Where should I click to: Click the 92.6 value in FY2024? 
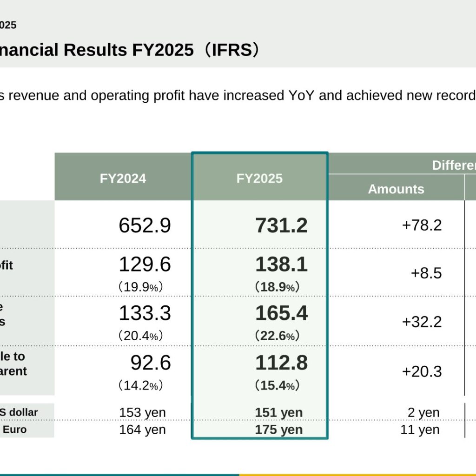pyautogui.click(x=151, y=363)
